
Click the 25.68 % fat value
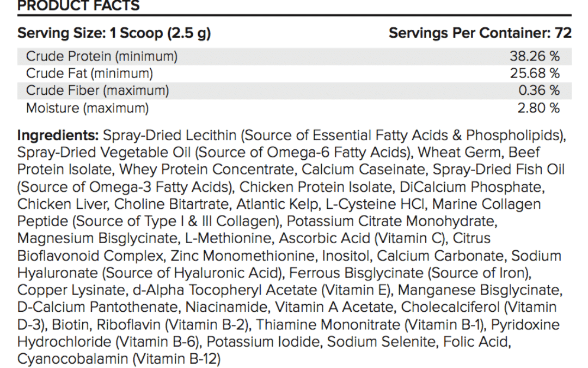coord(535,74)
